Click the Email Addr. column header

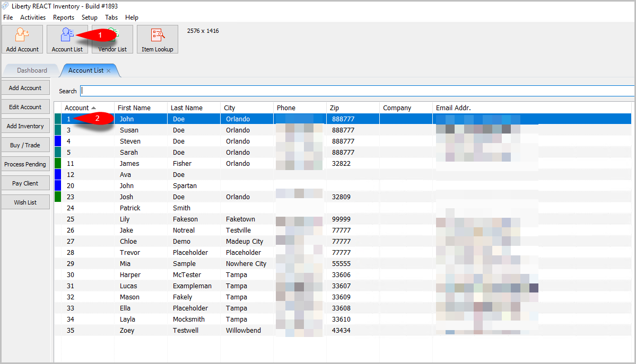[532, 108]
